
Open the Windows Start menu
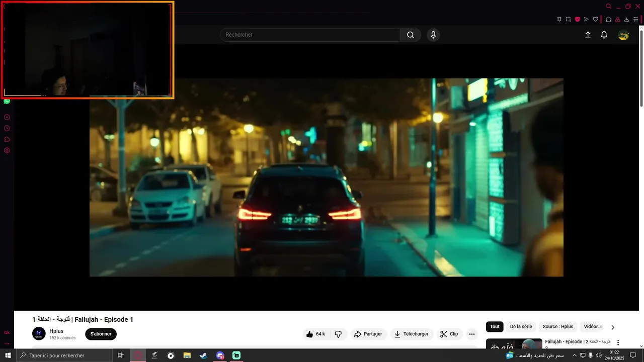[x=8, y=355]
